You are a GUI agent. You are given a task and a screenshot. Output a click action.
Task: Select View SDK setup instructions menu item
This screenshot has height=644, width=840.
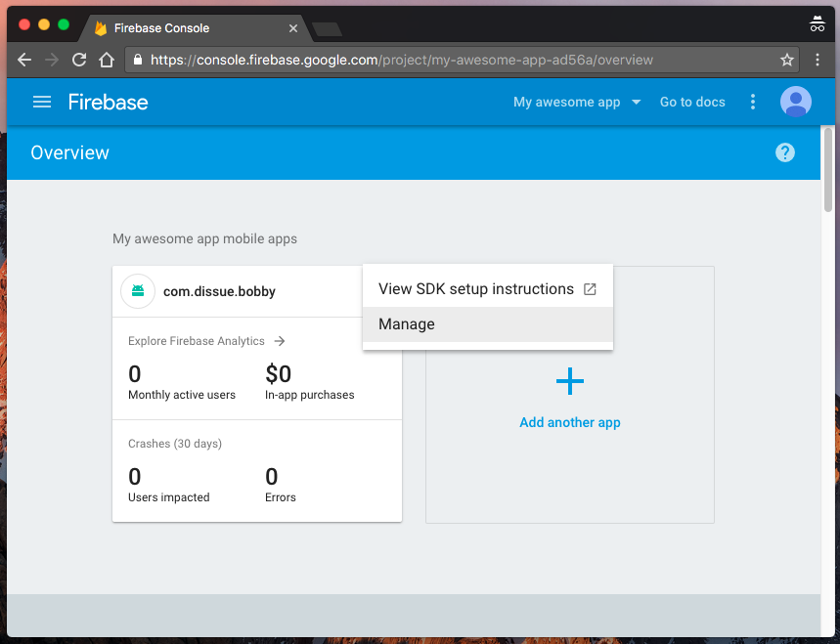pyautogui.click(x=488, y=289)
